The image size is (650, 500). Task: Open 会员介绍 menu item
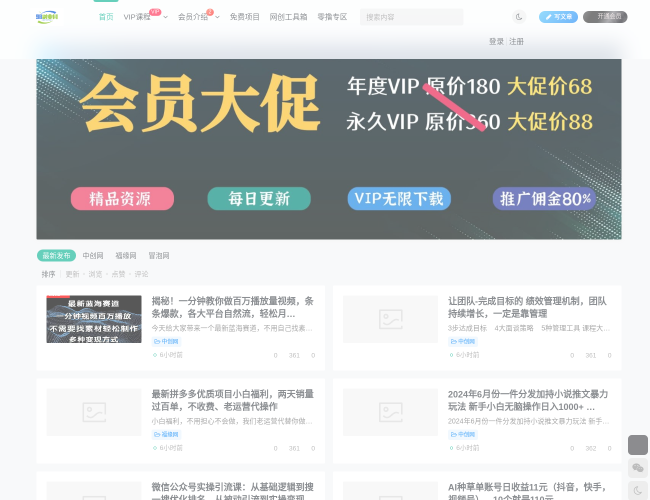(193, 17)
